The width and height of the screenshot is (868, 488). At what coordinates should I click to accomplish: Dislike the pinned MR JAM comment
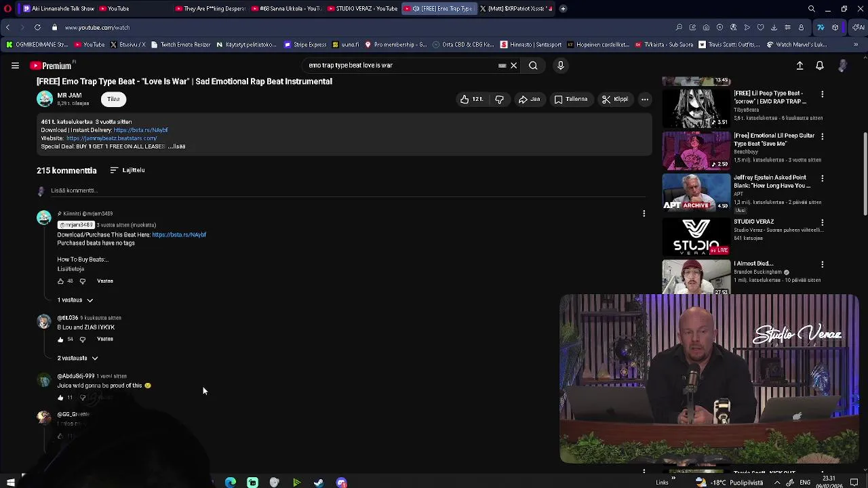click(x=83, y=281)
